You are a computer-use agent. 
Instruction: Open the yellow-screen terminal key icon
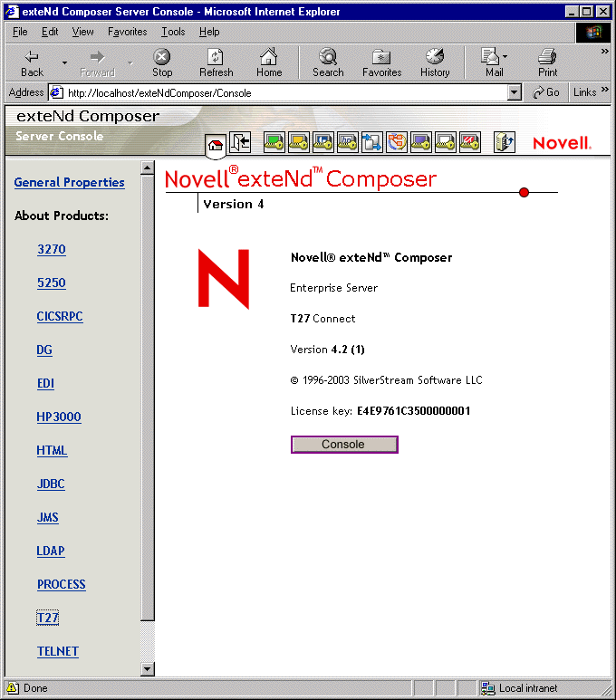(x=298, y=142)
